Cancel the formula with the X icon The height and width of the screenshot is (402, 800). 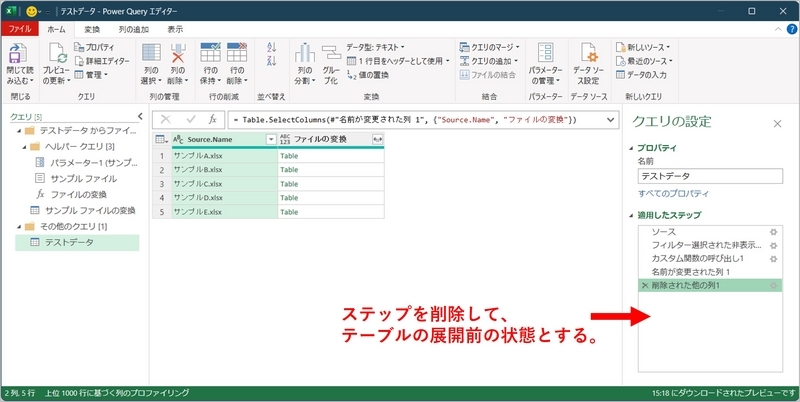point(165,119)
